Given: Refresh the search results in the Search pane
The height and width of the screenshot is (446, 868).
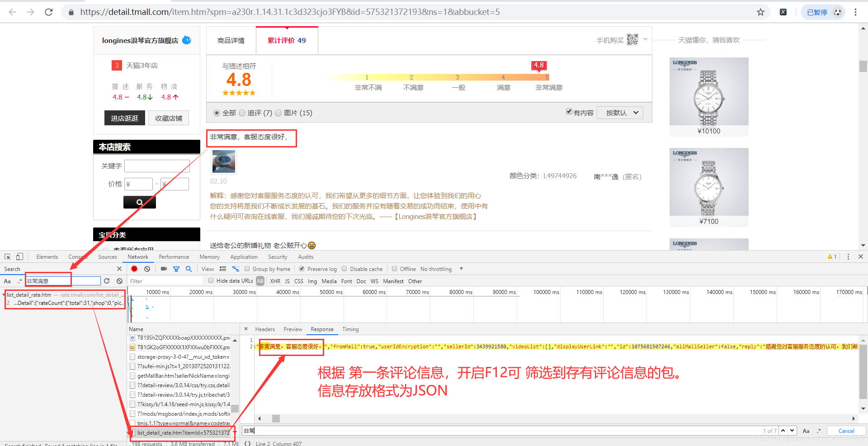Looking at the screenshot, I should click(107, 281).
